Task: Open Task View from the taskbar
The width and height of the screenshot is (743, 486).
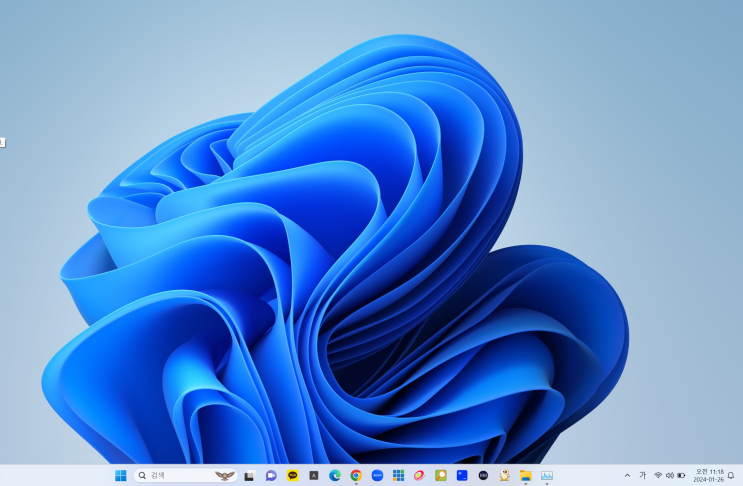Action: 250,476
